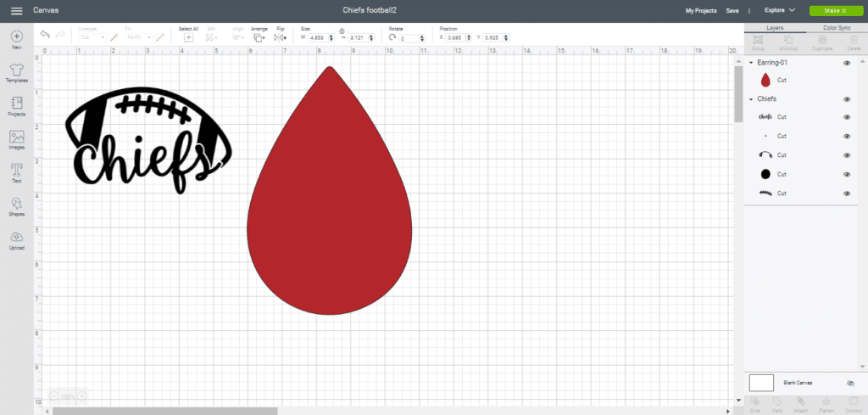Open the Images library
Screen dimensions: 868x415
pos(16,137)
